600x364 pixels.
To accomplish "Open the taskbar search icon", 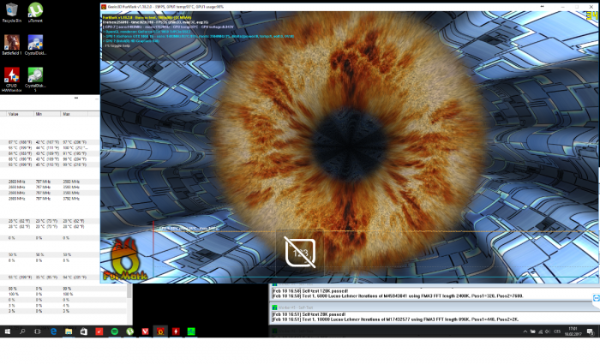I will tap(22, 331).
